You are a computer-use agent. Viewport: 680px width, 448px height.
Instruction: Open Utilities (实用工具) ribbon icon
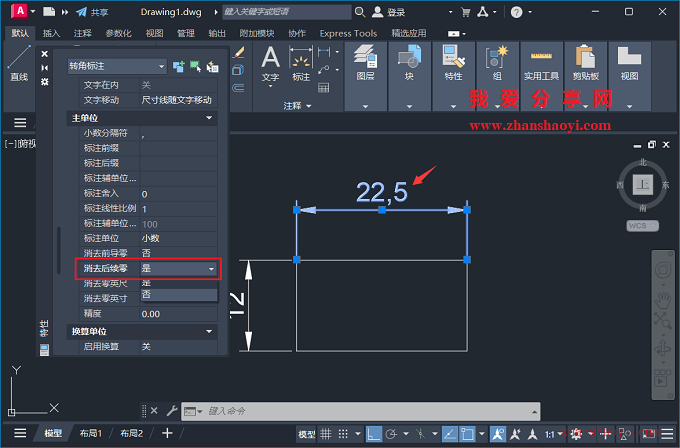pyautogui.click(x=541, y=56)
